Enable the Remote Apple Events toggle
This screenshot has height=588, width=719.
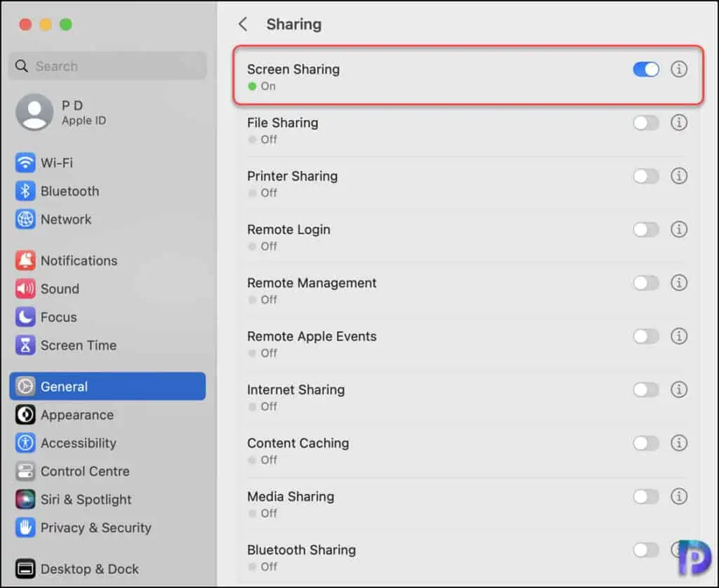[646, 336]
